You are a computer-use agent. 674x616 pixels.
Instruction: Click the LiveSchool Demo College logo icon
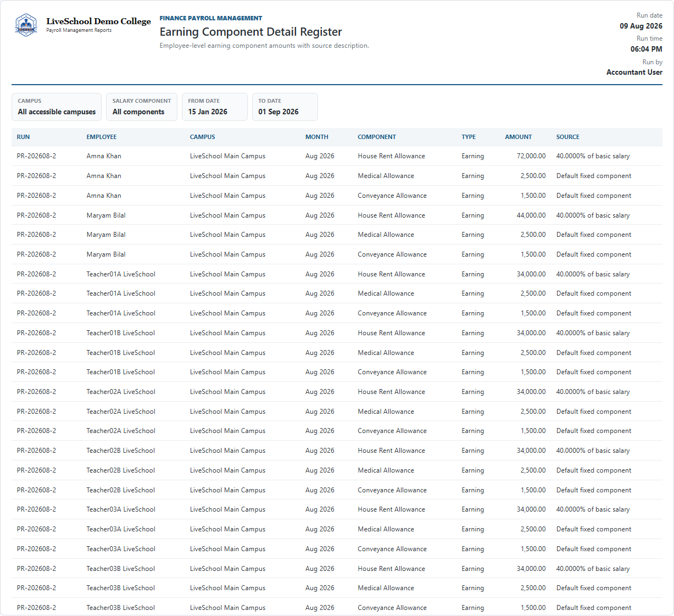coord(26,25)
